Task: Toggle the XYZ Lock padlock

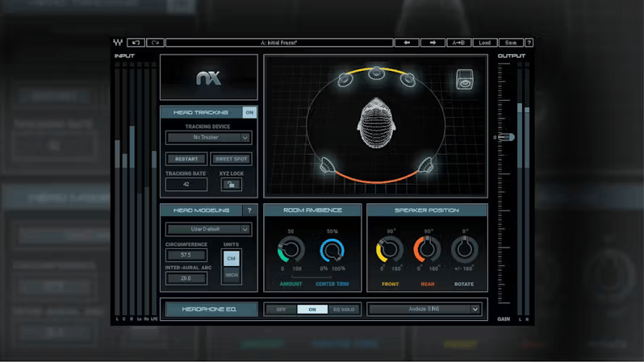Action: coord(232,185)
